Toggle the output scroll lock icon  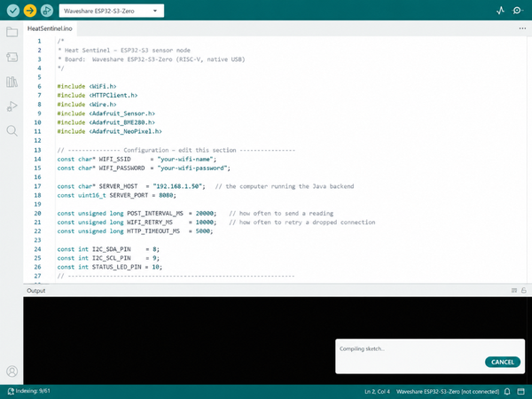(524, 291)
